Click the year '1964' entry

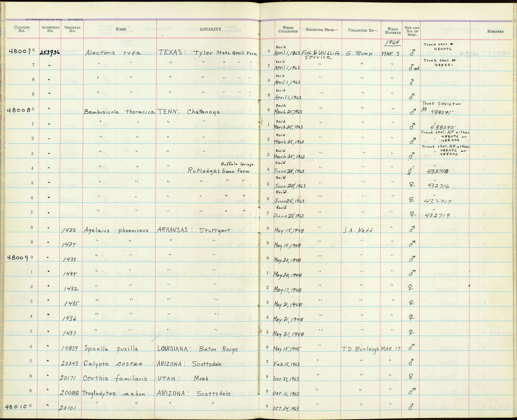392,42
